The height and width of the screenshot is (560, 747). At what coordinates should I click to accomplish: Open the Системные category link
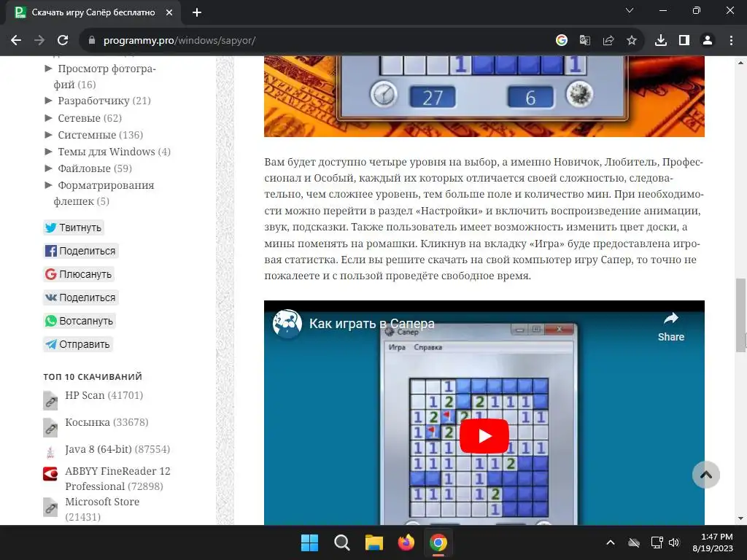pos(87,135)
